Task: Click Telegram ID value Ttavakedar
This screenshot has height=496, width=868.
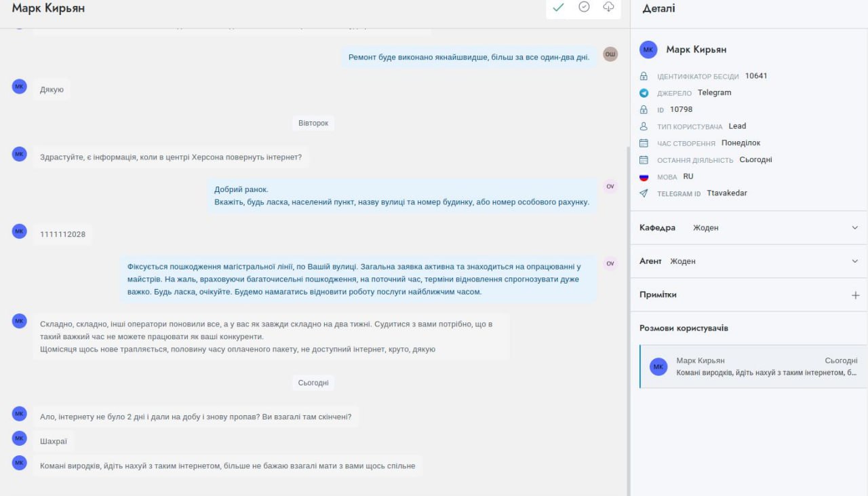Action: click(x=727, y=193)
